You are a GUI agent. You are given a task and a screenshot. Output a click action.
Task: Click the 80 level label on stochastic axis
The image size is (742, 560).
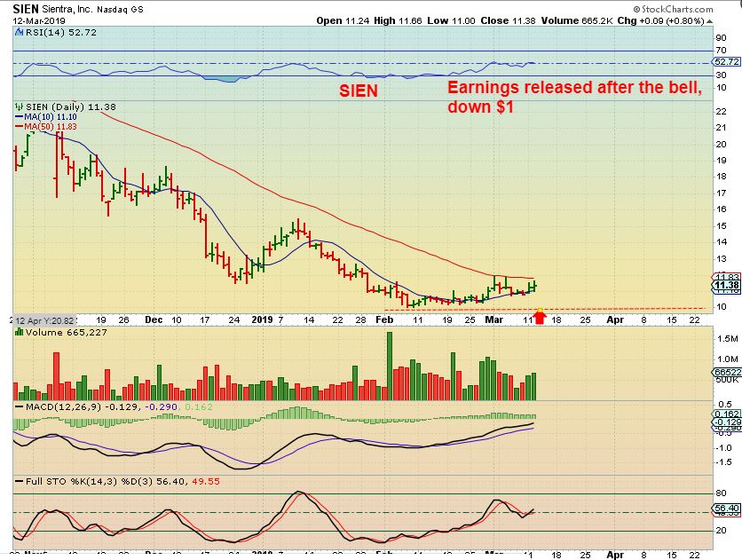pos(722,493)
